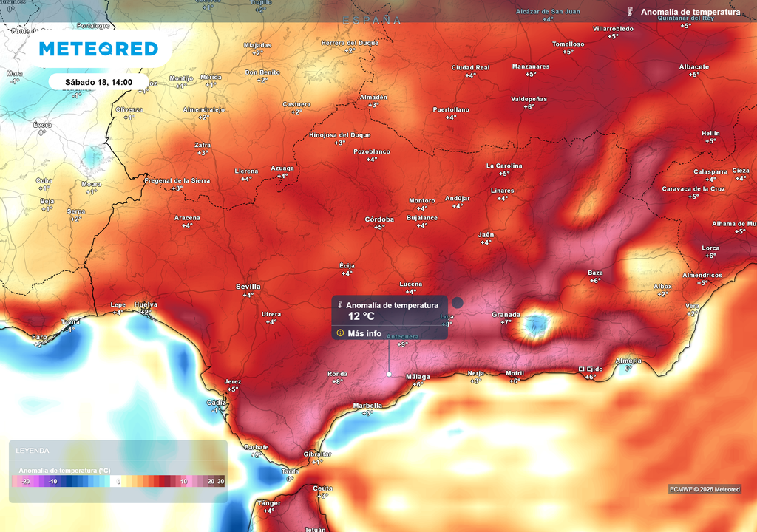Click the 12 °C value in tooltip
Image resolution: width=757 pixels, height=532 pixels.
click(x=361, y=317)
